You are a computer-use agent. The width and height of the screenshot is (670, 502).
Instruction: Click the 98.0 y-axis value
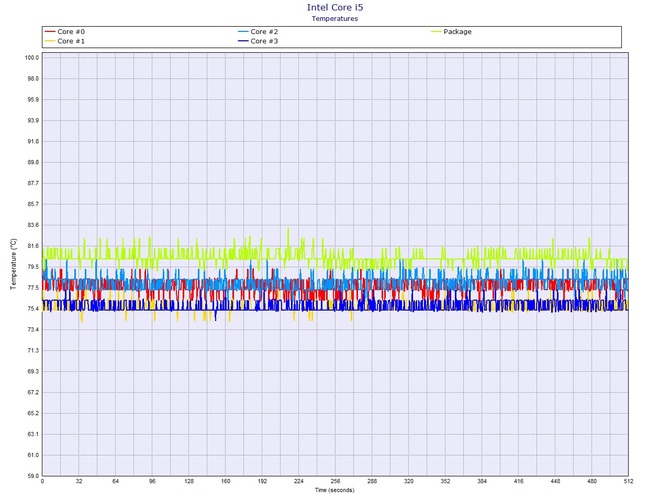click(x=33, y=79)
